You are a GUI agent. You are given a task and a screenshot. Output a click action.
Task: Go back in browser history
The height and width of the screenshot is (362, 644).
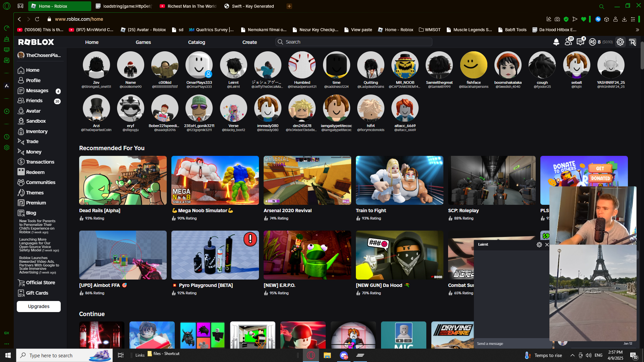pos(19,19)
